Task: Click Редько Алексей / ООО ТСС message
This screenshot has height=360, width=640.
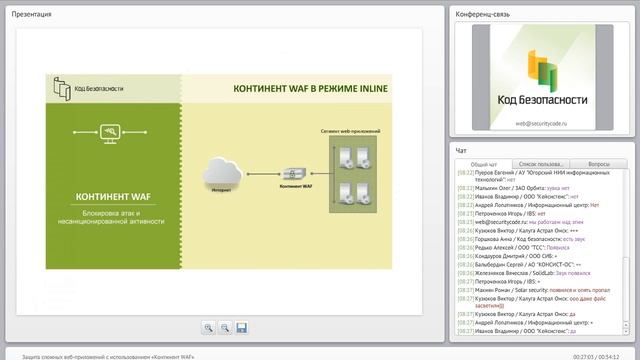Action: (513, 248)
